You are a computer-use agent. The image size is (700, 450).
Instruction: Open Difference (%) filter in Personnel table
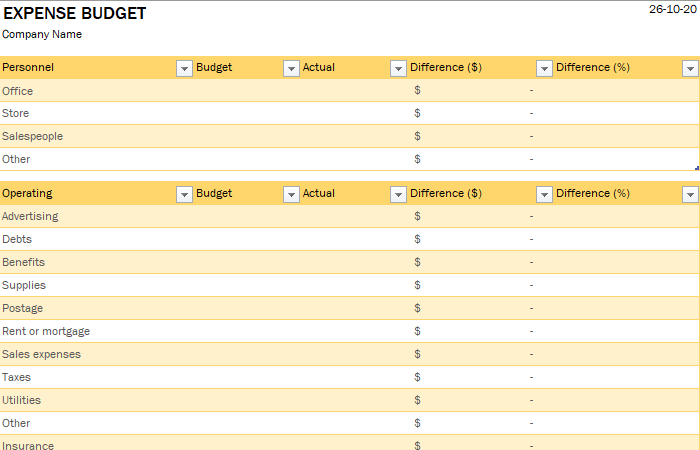coord(690,69)
